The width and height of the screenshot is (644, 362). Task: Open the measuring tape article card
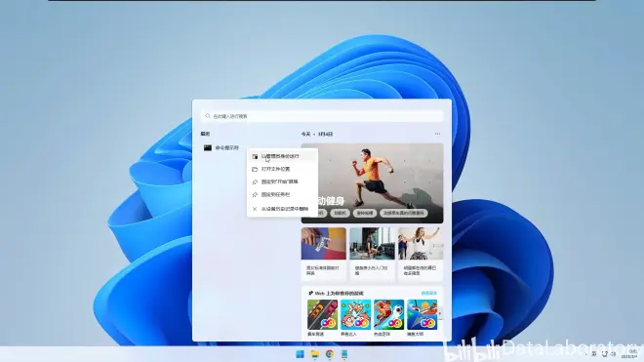click(324, 254)
